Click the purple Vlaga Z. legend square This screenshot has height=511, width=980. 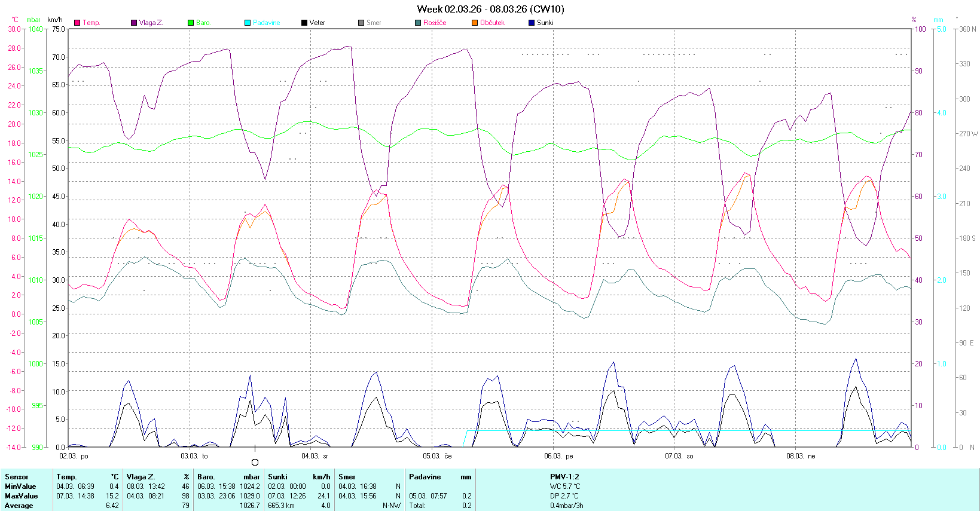pos(134,23)
